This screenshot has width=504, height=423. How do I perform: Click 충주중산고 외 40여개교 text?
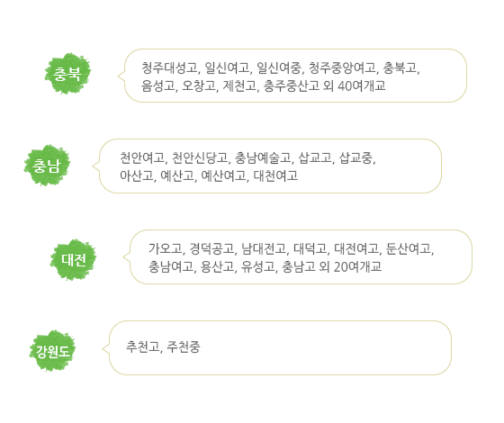click(324, 85)
